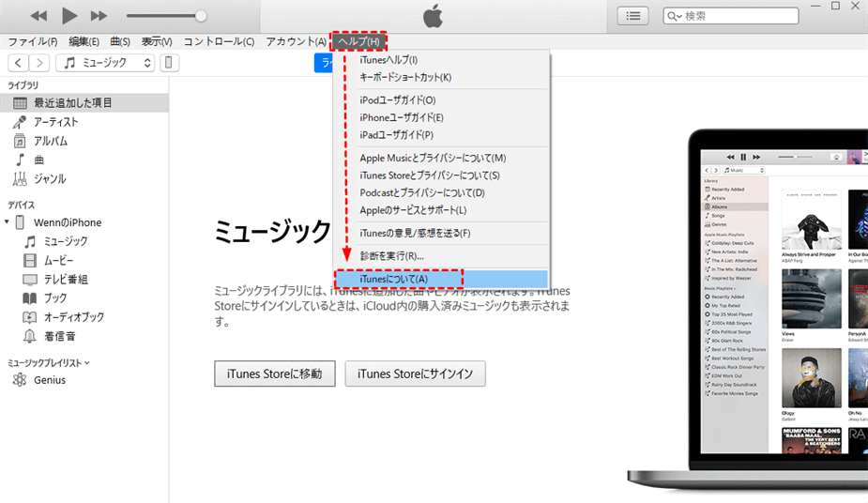Select 着信音 bell icon under device
The image size is (868, 503).
(x=30, y=336)
